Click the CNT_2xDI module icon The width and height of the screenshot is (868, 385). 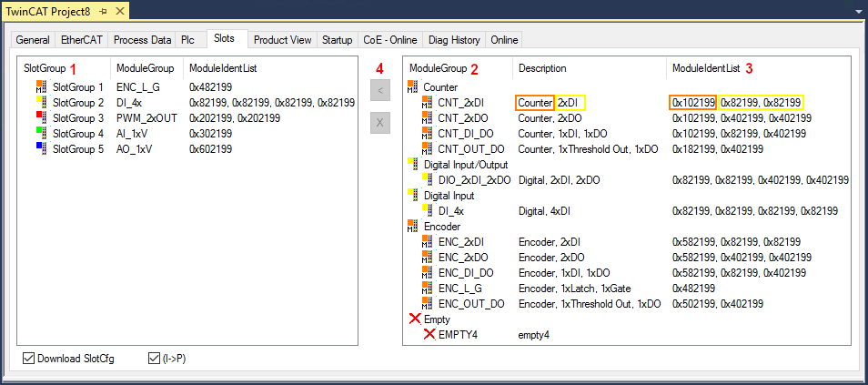click(x=427, y=103)
